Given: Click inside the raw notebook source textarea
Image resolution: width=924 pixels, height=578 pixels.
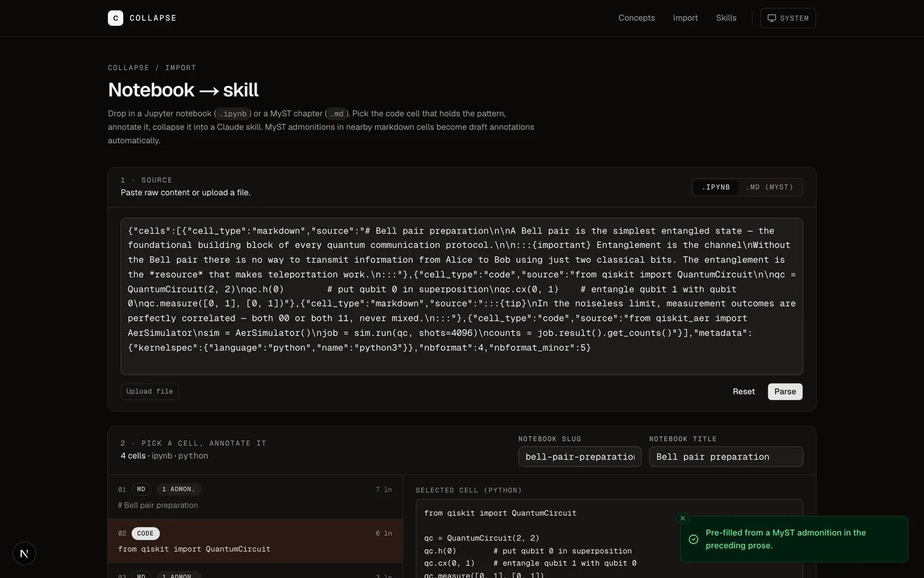Looking at the screenshot, I should 461,296.
